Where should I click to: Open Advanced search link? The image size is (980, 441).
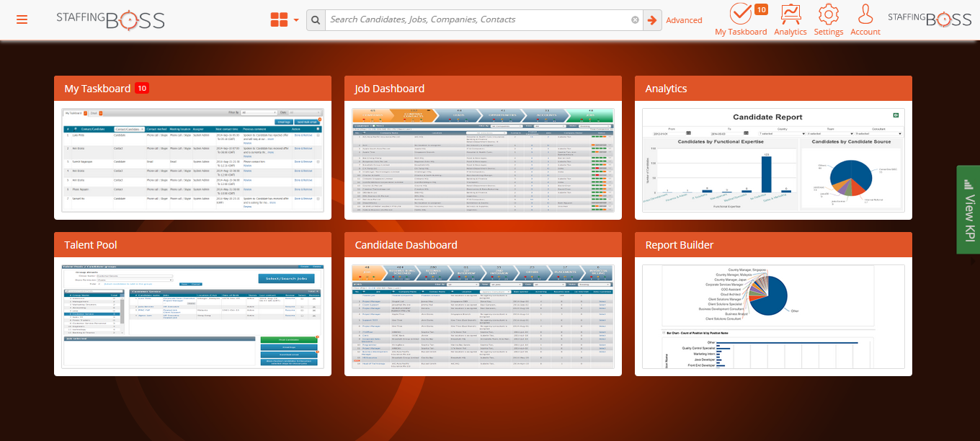[x=684, y=20]
